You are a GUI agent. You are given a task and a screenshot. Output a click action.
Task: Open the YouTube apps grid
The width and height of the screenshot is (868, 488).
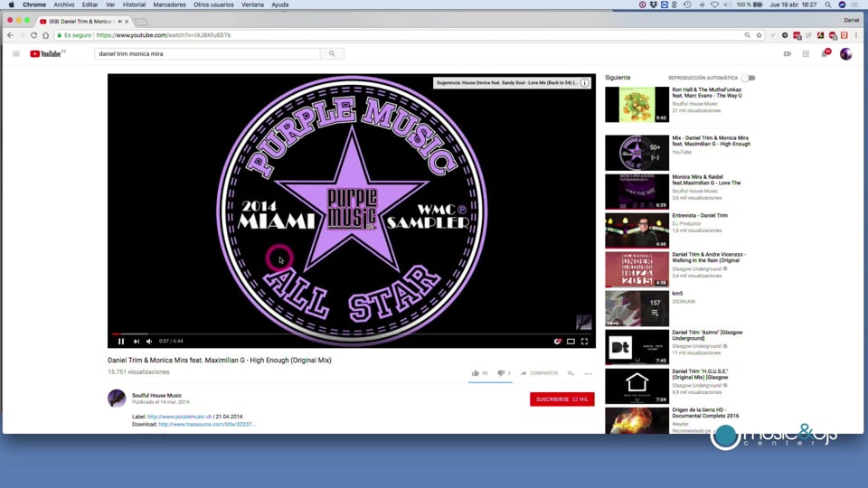(806, 53)
